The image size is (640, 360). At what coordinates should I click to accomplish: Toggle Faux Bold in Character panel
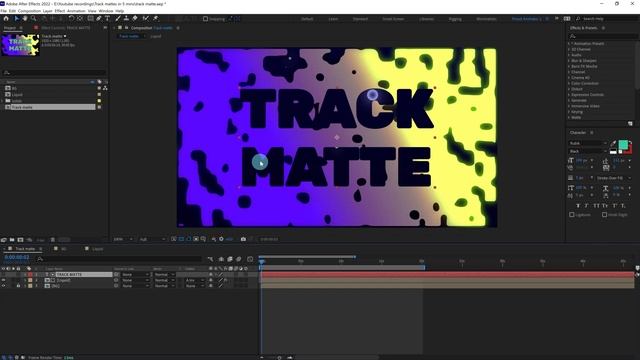[x=578, y=206]
